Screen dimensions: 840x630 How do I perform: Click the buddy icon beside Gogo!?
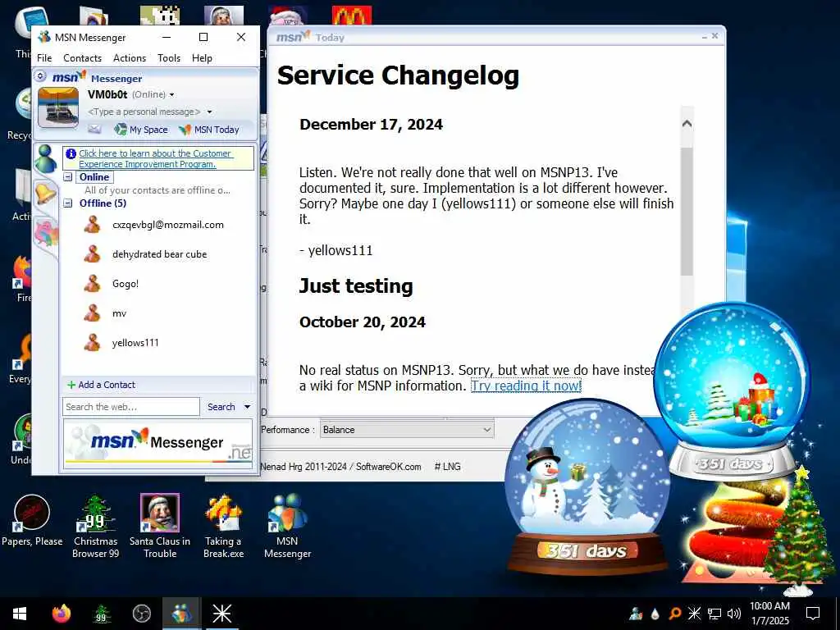(x=92, y=283)
